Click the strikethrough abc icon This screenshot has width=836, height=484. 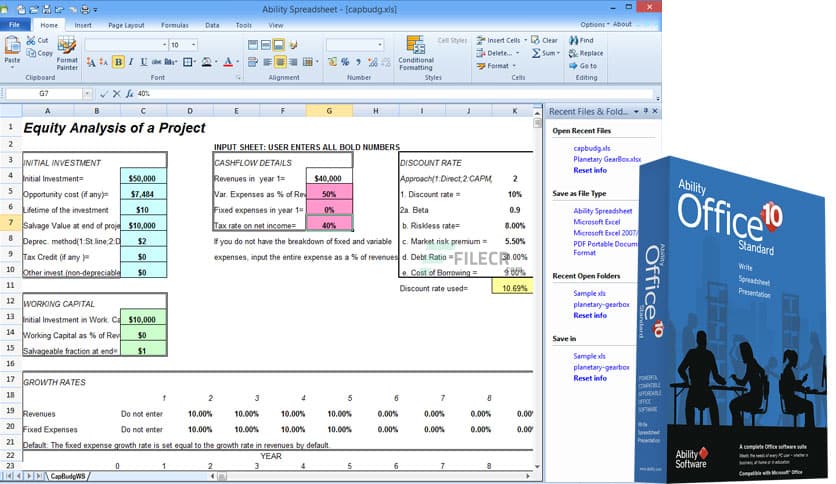157,62
